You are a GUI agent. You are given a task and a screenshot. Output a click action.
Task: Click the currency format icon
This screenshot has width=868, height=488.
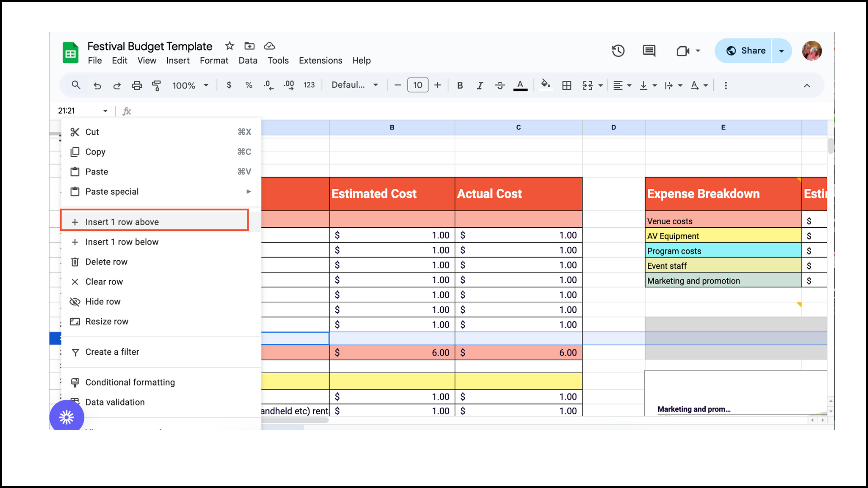[229, 85]
